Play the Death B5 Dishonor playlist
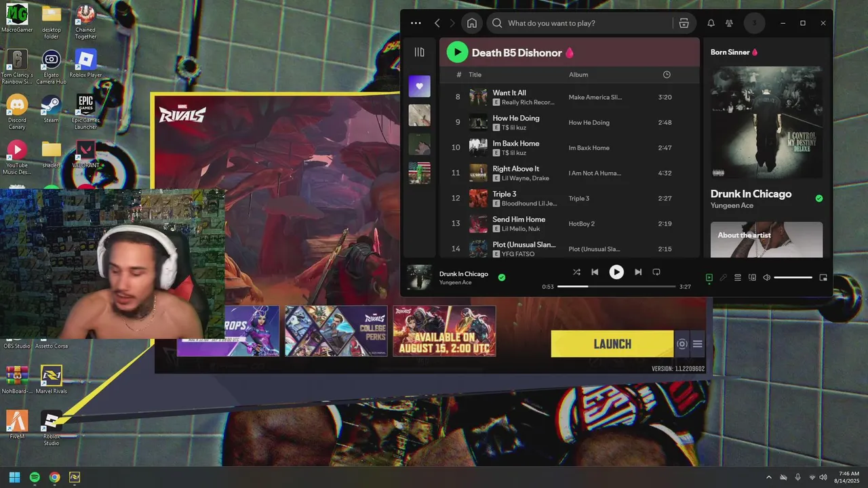Image resolution: width=868 pixels, height=488 pixels. tap(457, 52)
